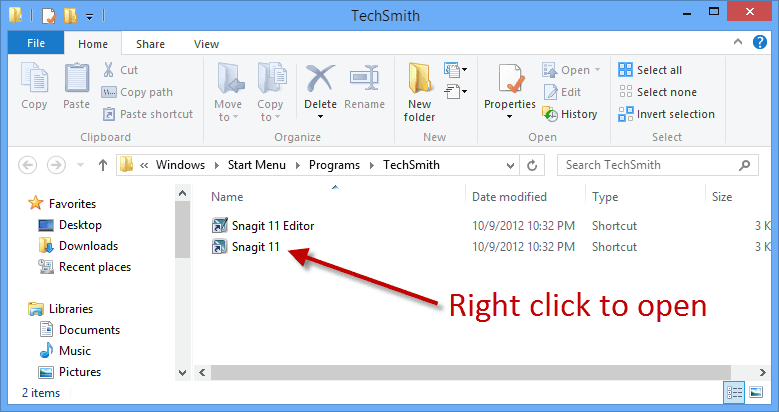Screen dimensions: 779x412
Task: Click Invert selection
Action: coord(666,114)
